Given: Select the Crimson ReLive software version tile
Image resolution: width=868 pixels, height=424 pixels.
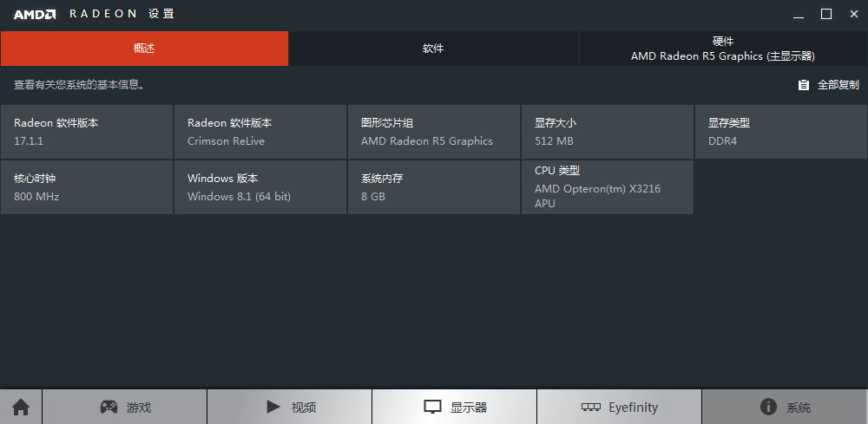Looking at the screenshot, I should click(x=260, y=132).
